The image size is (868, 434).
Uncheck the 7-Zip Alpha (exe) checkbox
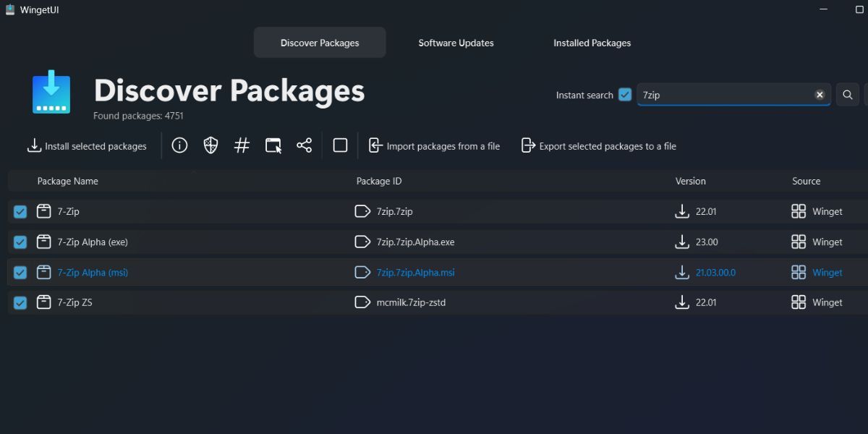20,242
